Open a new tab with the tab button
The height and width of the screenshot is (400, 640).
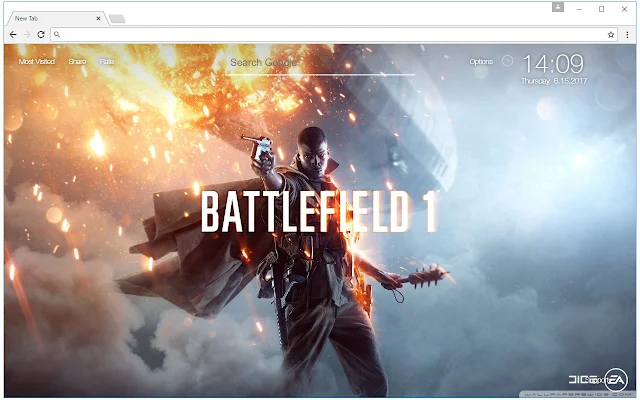[117, 19]
